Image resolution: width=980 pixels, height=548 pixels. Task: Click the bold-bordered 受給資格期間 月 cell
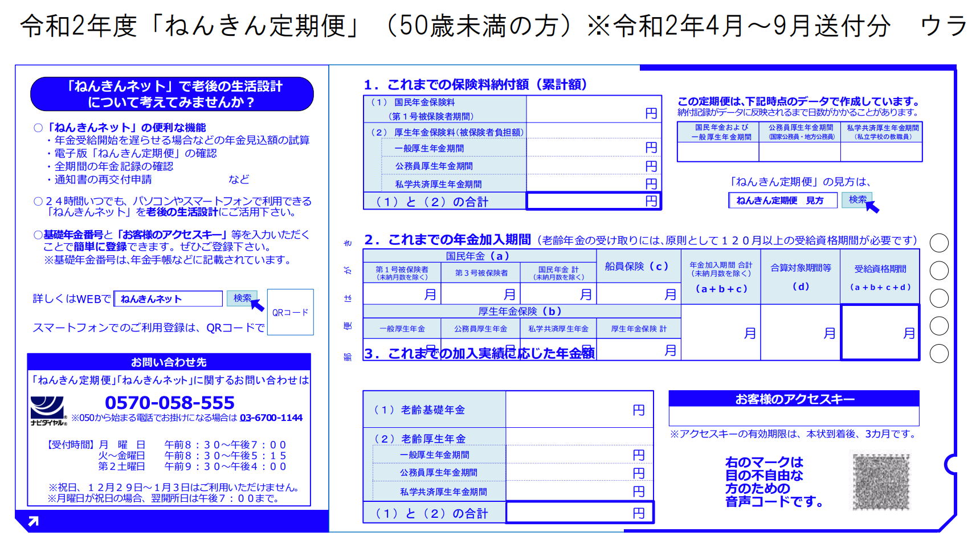coord(880,332)
